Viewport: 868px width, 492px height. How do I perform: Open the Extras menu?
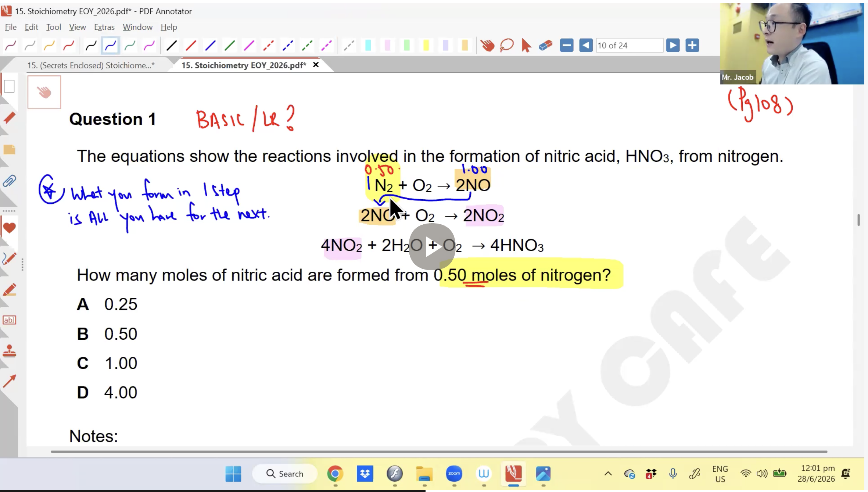(104, 27)
